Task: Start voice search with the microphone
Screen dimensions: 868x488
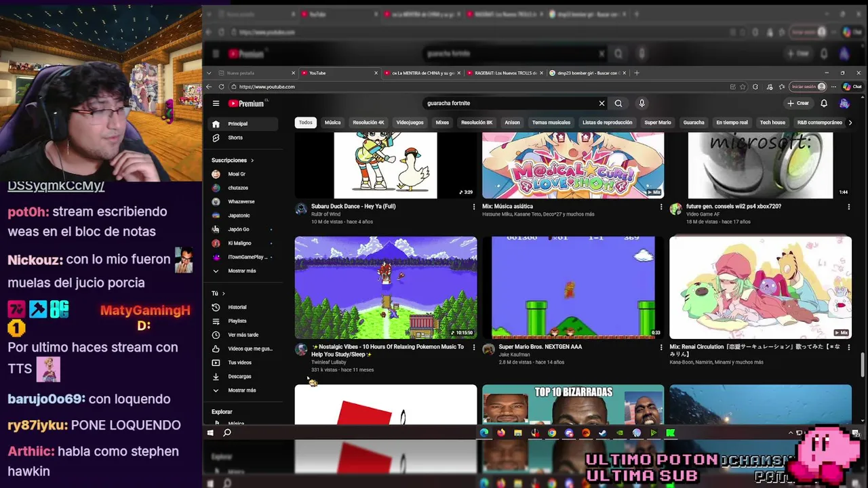Action: point(642,103)
